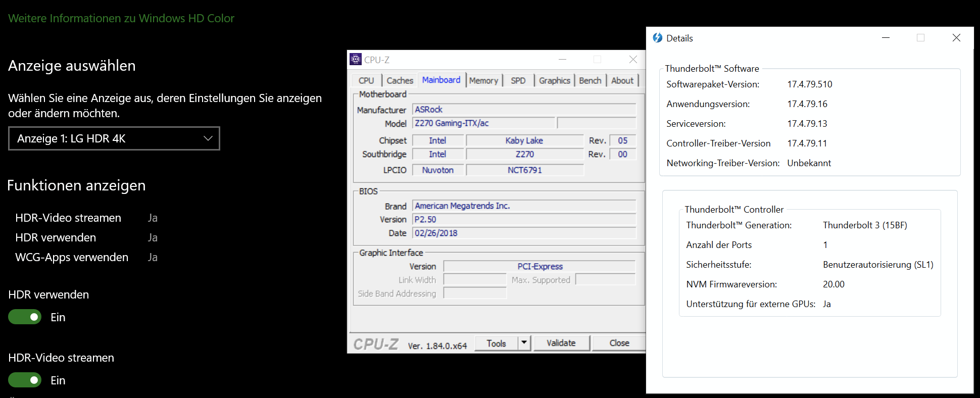Click the LPCIO 'NCT6791' field
Image resolution: width=980 pixels, height=398 pixels.
coord(524,170)
